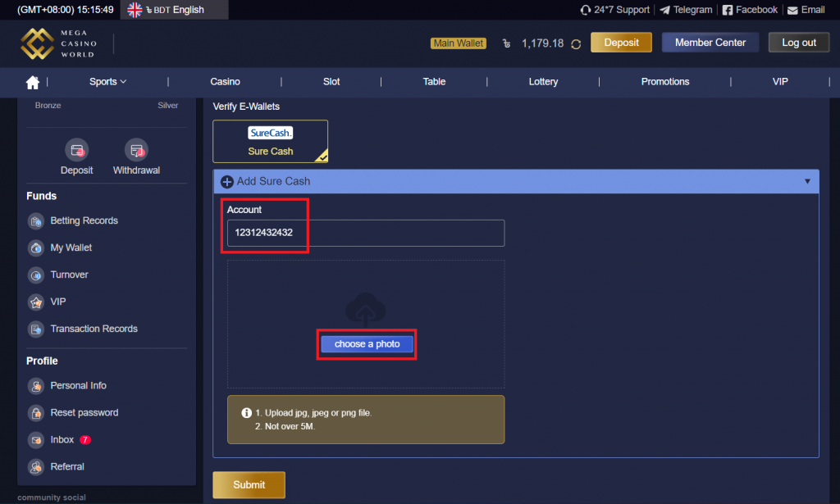Click the GMT+08:00 clock text
The width and height of the screenshot is (840, 504).
tap(66, 10)
